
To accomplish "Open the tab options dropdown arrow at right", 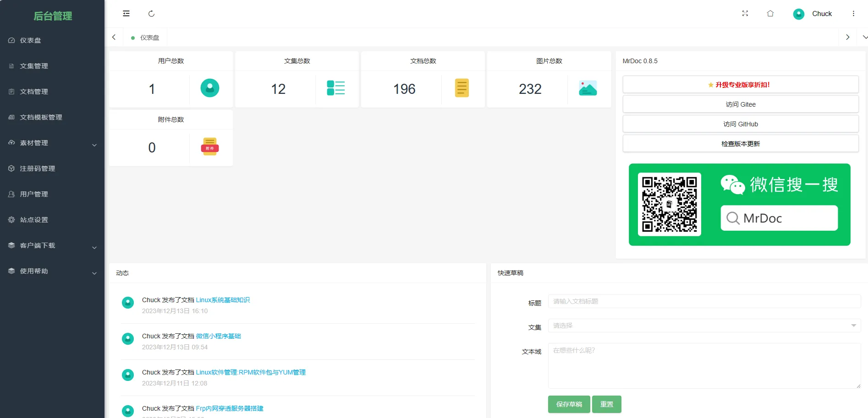I will point(864,37).
